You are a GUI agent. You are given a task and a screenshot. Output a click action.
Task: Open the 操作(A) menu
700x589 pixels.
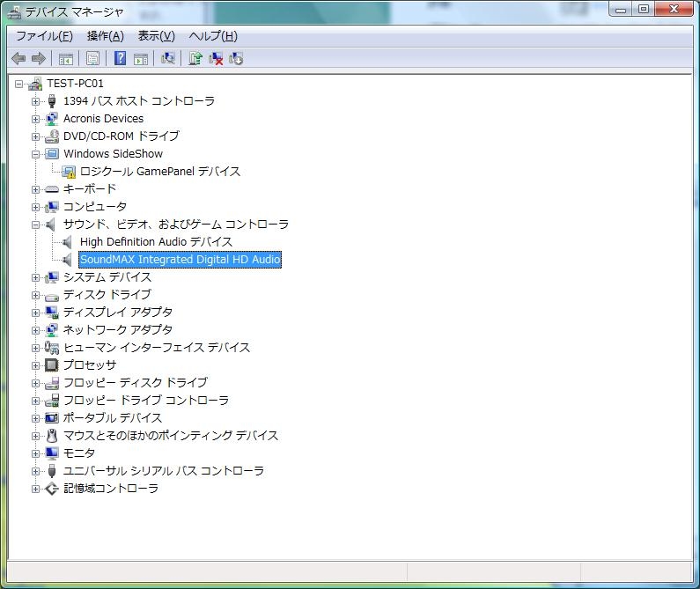[106, 36]
